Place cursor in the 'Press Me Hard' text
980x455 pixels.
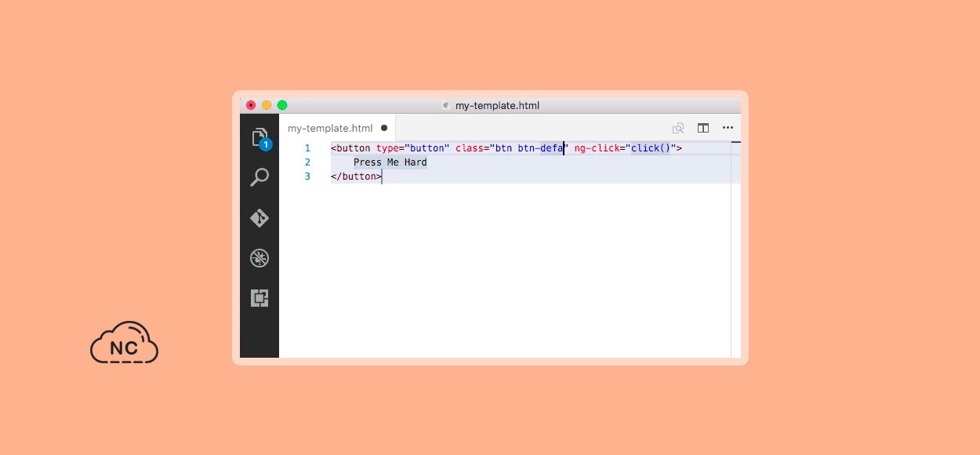point(390,162)
